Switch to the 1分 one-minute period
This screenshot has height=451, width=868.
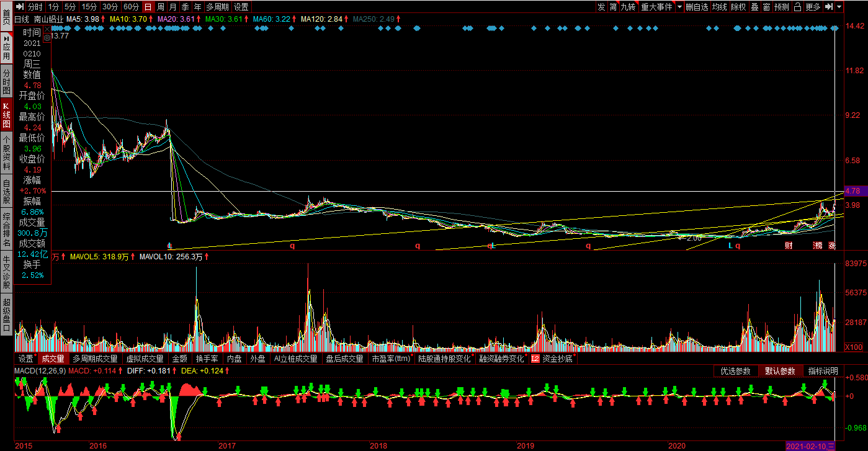(53, 7)
